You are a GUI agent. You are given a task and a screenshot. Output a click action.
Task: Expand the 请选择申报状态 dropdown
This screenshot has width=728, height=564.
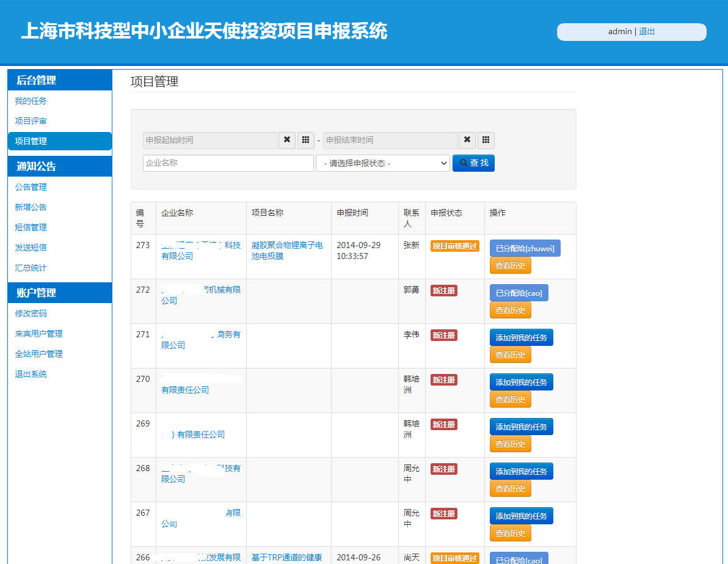click(382, 163)
